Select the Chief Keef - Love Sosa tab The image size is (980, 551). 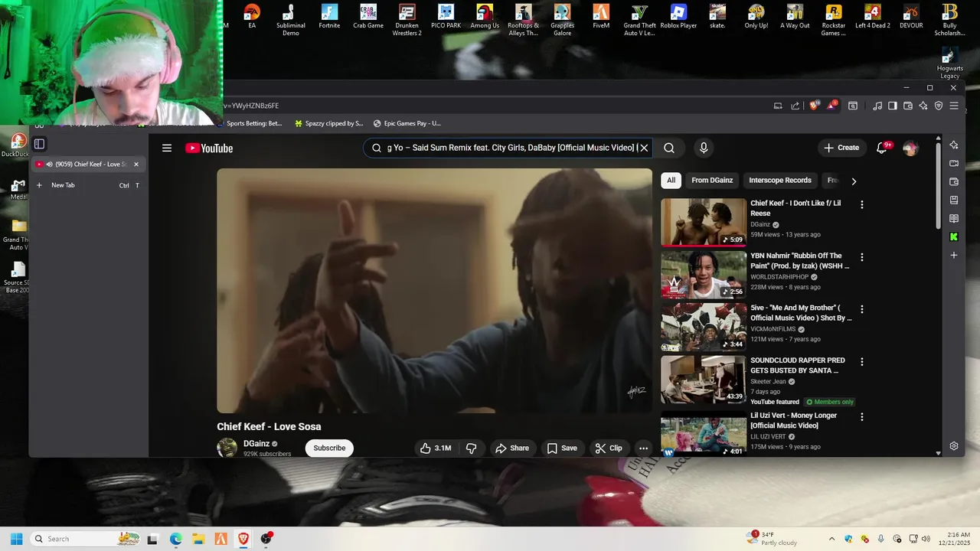[x=89, y=164]
